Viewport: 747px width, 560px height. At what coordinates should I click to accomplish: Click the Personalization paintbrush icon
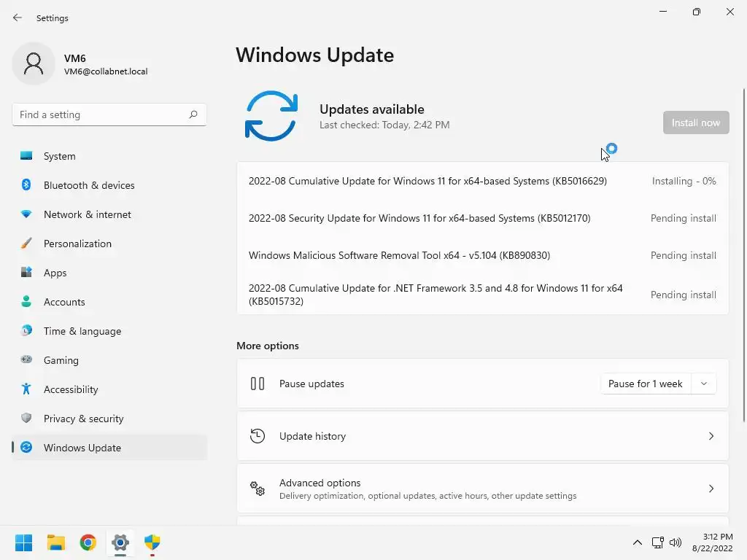[x=26, y=244]
